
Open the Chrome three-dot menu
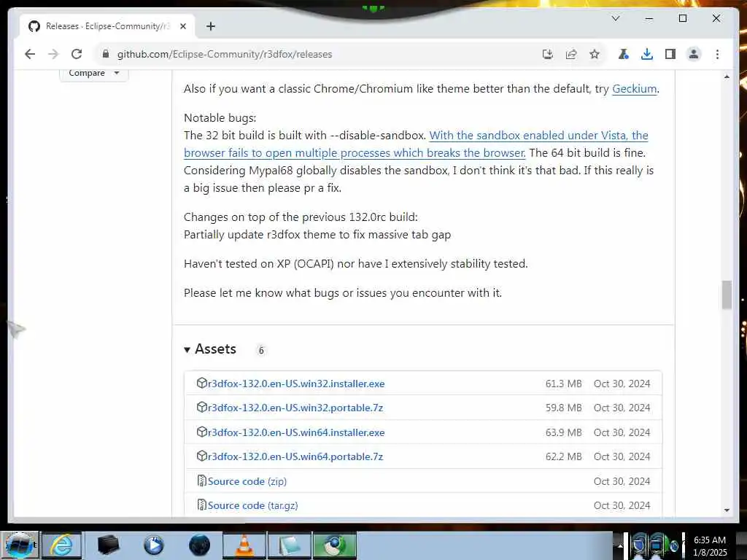coord(718,54)
